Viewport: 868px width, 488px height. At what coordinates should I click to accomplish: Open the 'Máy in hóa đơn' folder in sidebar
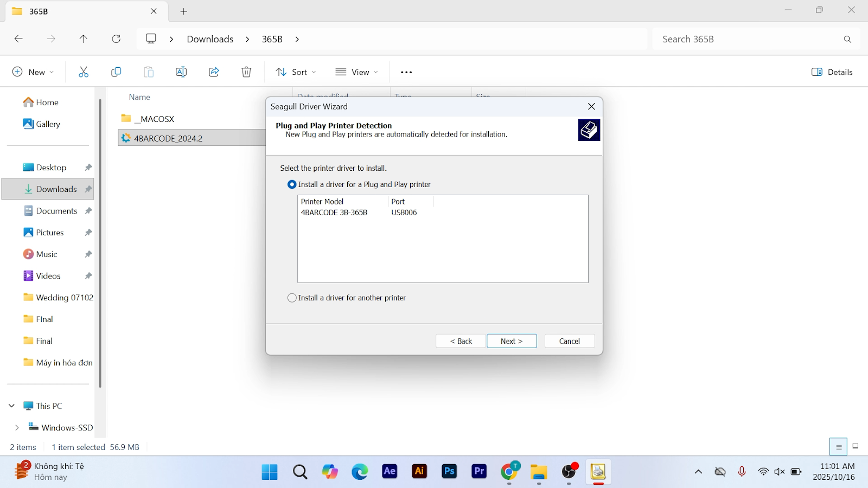click(x=59, y=363)
